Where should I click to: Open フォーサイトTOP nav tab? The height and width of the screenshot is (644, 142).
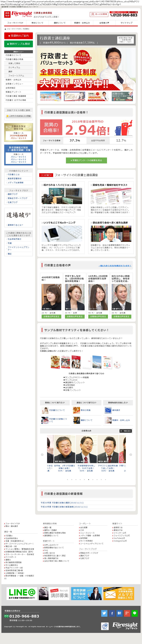[15, 23]
